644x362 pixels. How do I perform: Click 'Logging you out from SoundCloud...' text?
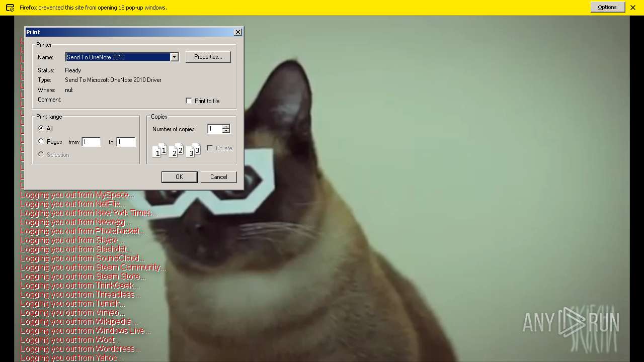coord(83,258)
